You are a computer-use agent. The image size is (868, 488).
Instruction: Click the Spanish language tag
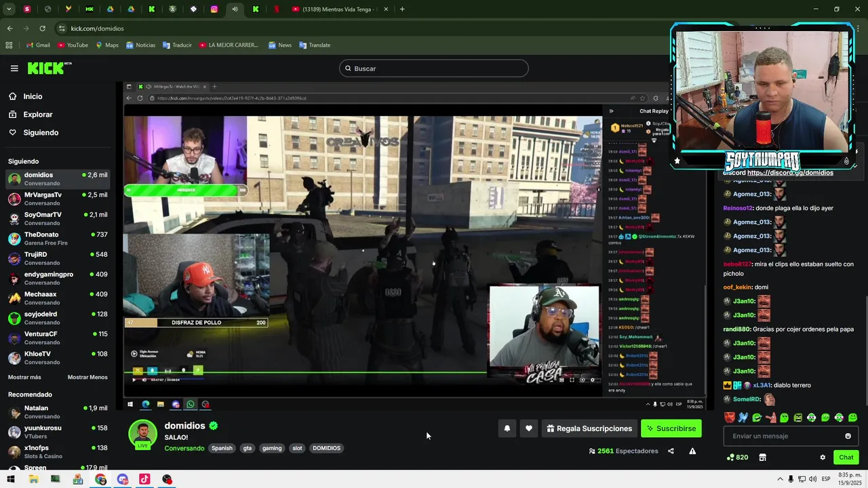coord(222,449)
